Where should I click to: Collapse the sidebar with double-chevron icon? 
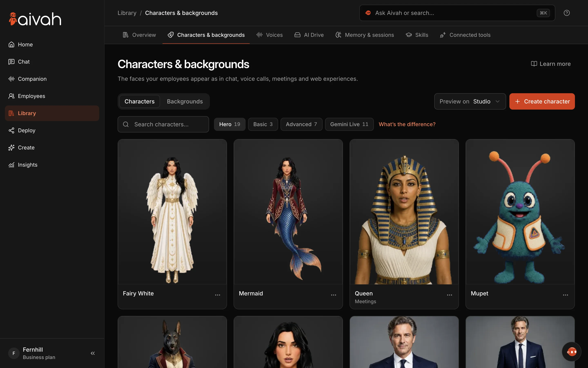pyautogui.click(x=92, y=353)
